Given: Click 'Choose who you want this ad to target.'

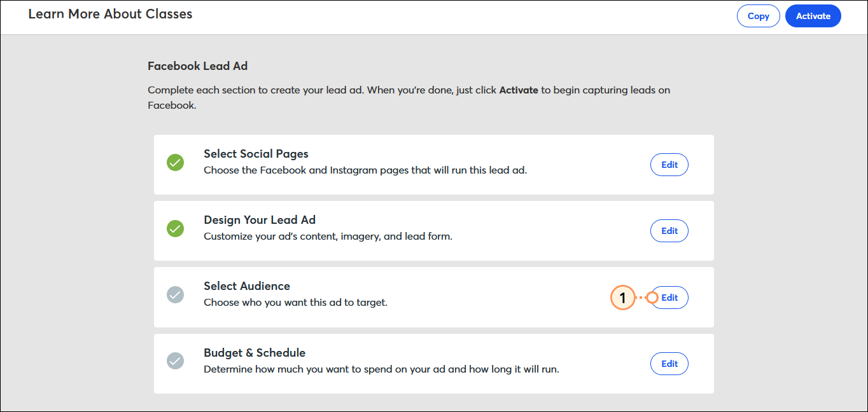Looking at the screenshot, I should [x=295, y=303].
